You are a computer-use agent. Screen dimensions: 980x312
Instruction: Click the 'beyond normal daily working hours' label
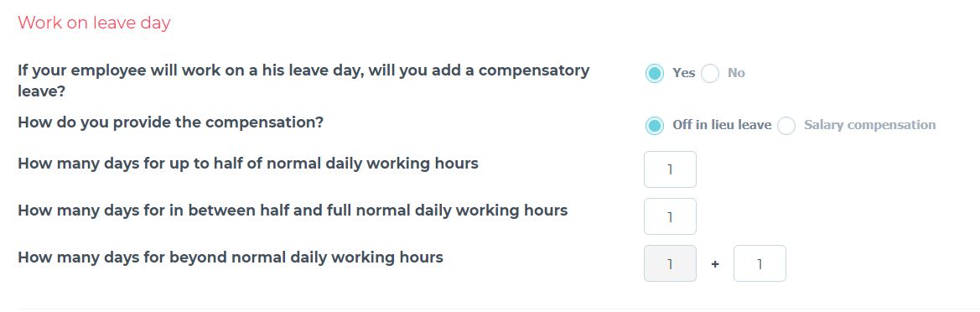(231, 257)
